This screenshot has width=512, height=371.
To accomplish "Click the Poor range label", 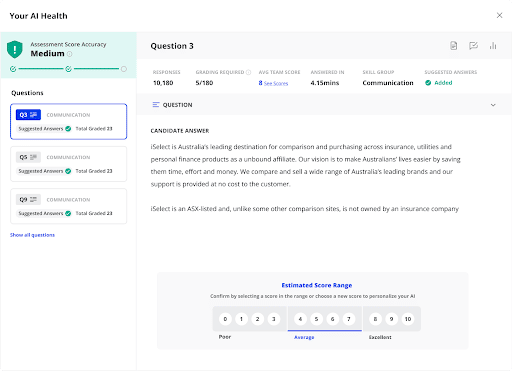I will [225, 337].
